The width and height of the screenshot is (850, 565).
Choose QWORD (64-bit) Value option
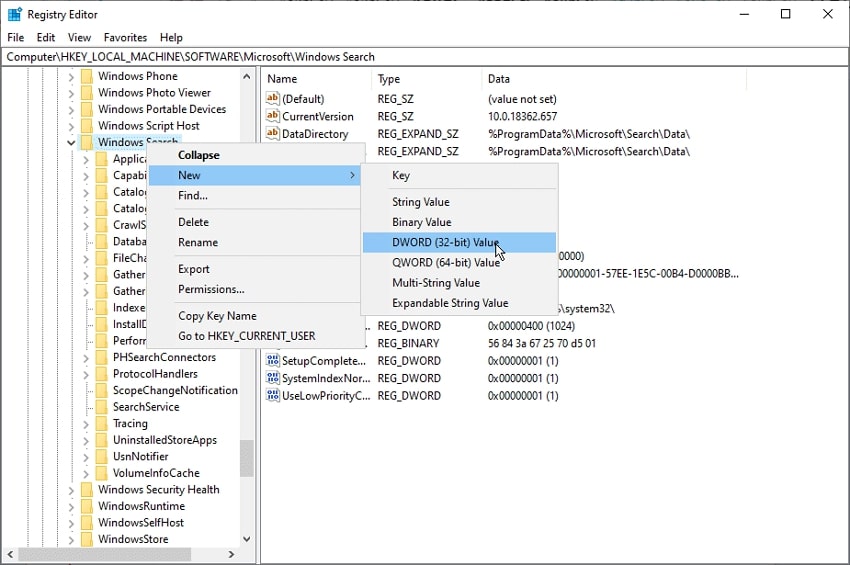click(x=459, y=262)
